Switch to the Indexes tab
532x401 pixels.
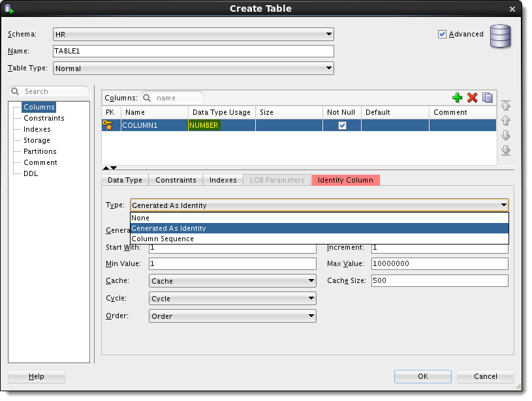pyautogui.click(x=223, y=180)
